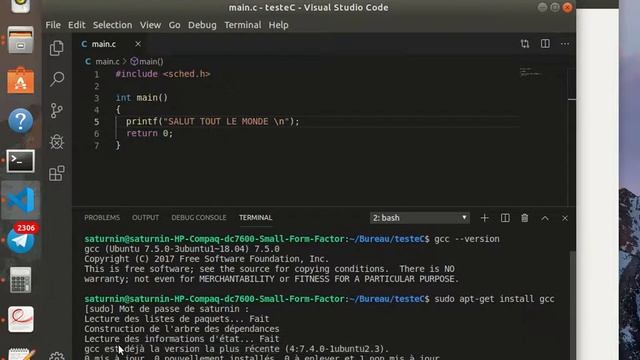The image size is (640, 360).
Task: Switch to the OUTPUT panel tab
Action: (x=145, y=218)
